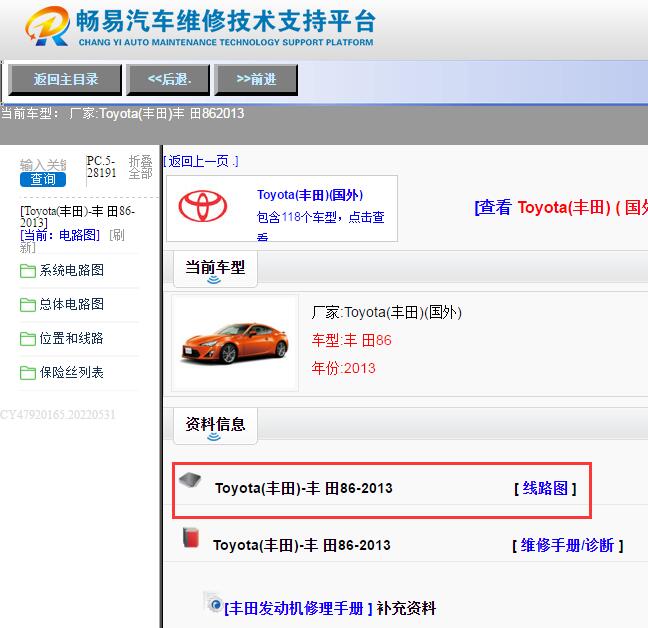Click the 车型:丰田86 text

point(351,340)
